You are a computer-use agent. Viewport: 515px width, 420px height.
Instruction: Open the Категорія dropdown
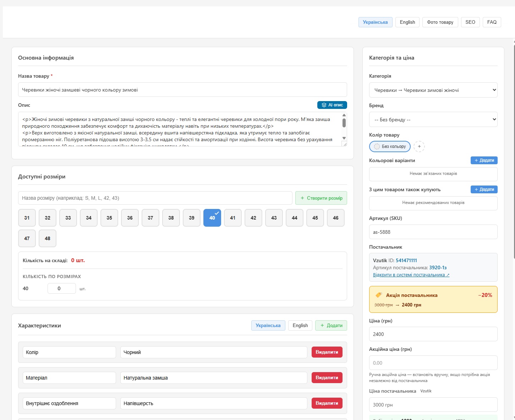pyautogui.click(x=433, y=90)
